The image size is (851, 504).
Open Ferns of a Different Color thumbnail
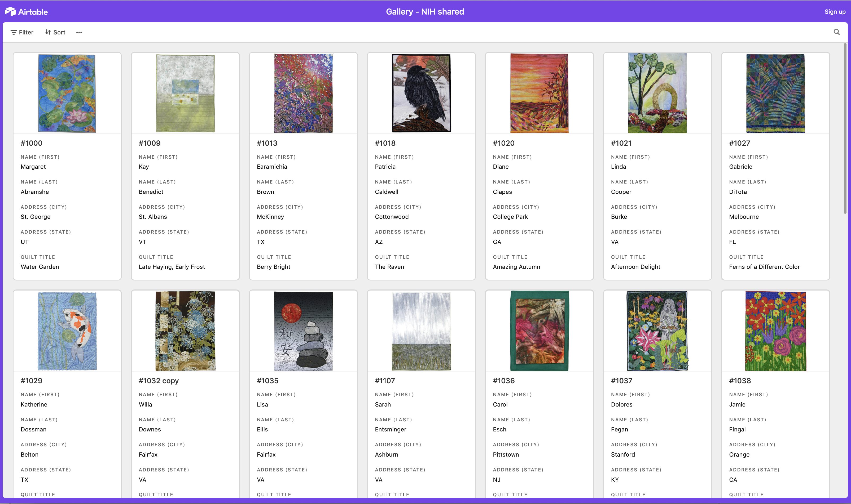tap(775, 93)
